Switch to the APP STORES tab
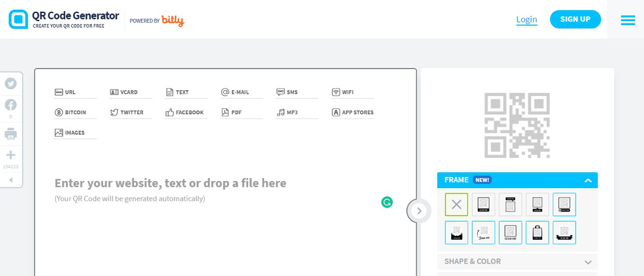The height and width of the screenshot is (276, 644). pyautogui.click(x=352, y=113)
